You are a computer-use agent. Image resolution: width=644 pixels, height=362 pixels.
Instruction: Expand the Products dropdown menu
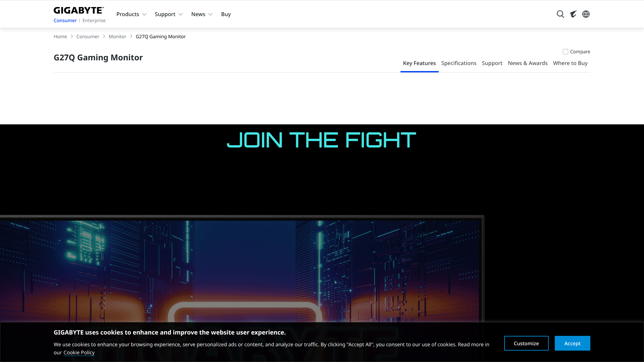click(131, 14)
